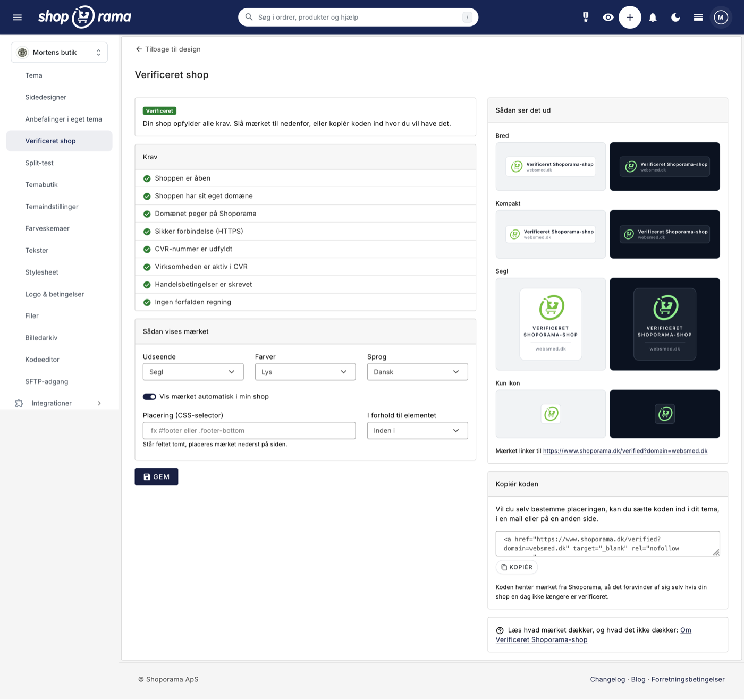Click the light Kun ikon preview
744x700 pixels.
[551, 414]
